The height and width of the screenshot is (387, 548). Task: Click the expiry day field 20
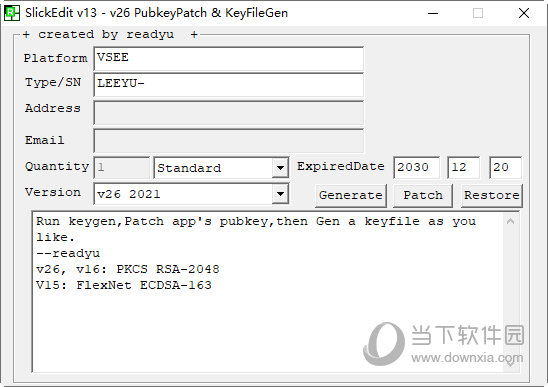click(x=505, y=167)
